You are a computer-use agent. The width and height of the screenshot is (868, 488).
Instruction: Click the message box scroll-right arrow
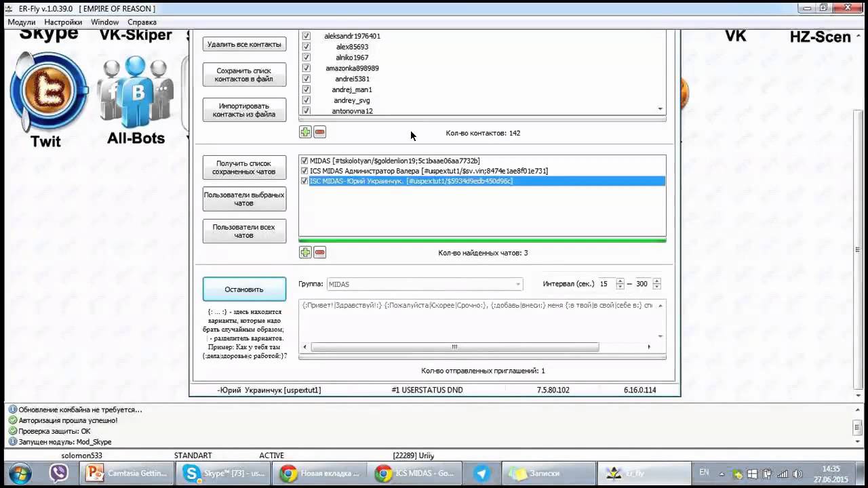click(x=649, y=347)
